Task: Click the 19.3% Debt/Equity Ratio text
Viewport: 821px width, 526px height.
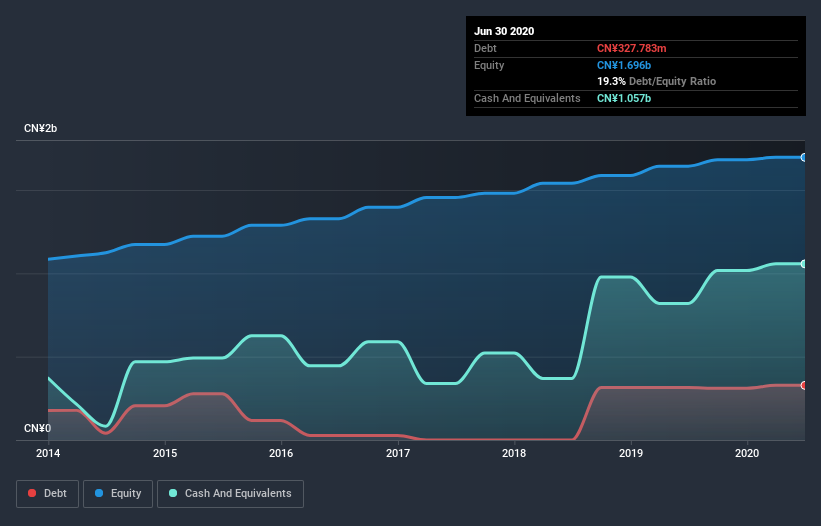Action: pos(657,82)
